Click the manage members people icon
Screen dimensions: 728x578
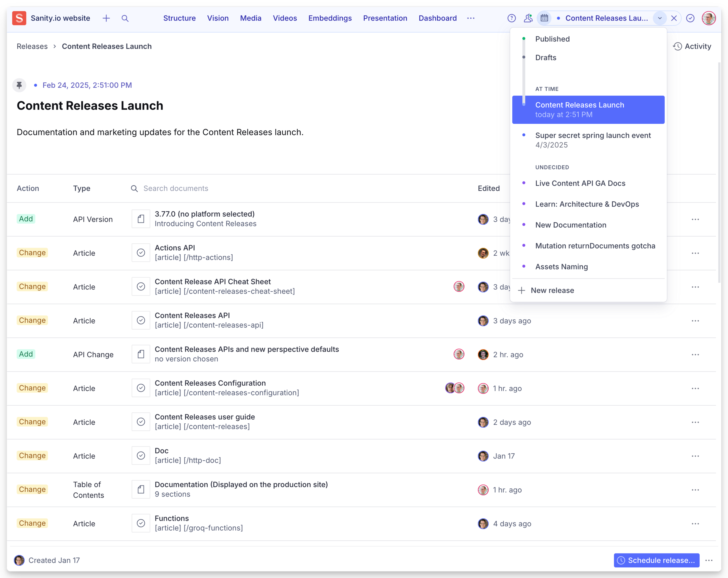(528, 18)
